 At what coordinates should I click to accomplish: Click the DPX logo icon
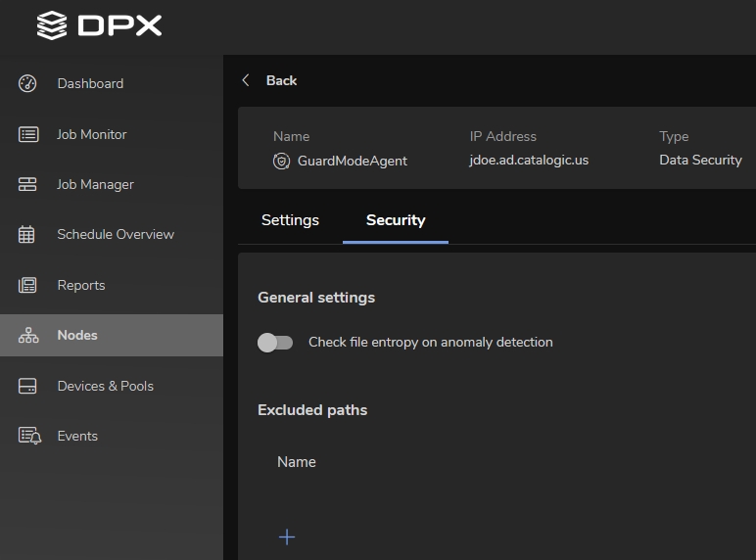click(x=52, y=25)
